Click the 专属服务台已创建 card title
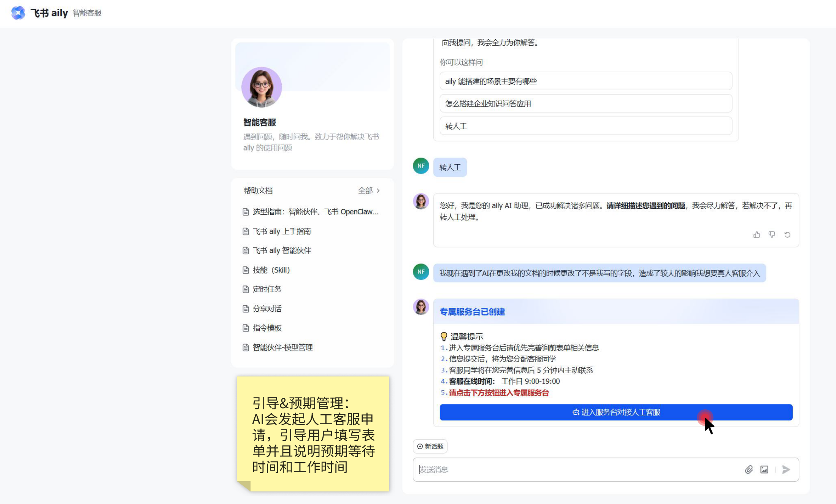 [x=472, y=312]
